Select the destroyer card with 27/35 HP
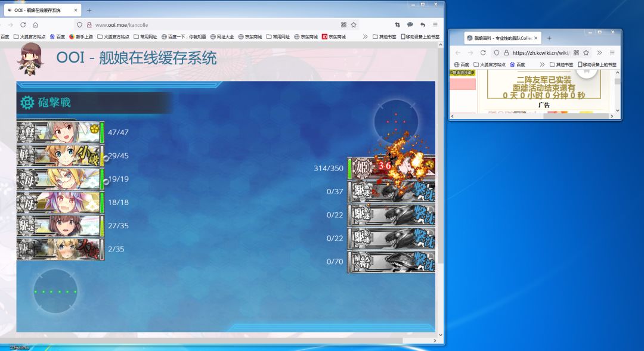 click(x=60, y=226)
